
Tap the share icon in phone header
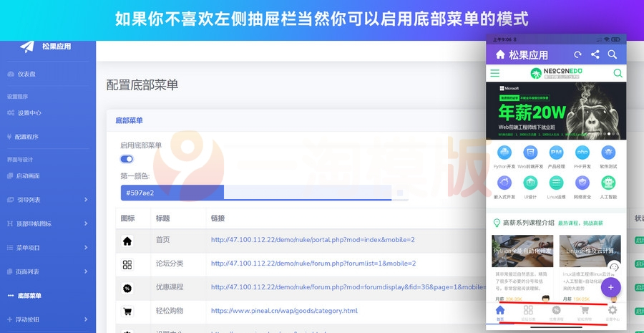[x=595, y=54]
